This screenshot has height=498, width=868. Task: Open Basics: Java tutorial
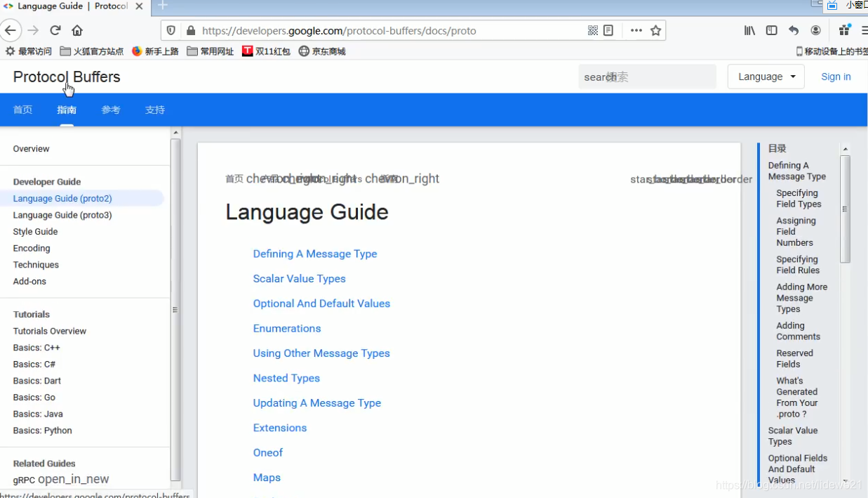[x=38, y=414]
